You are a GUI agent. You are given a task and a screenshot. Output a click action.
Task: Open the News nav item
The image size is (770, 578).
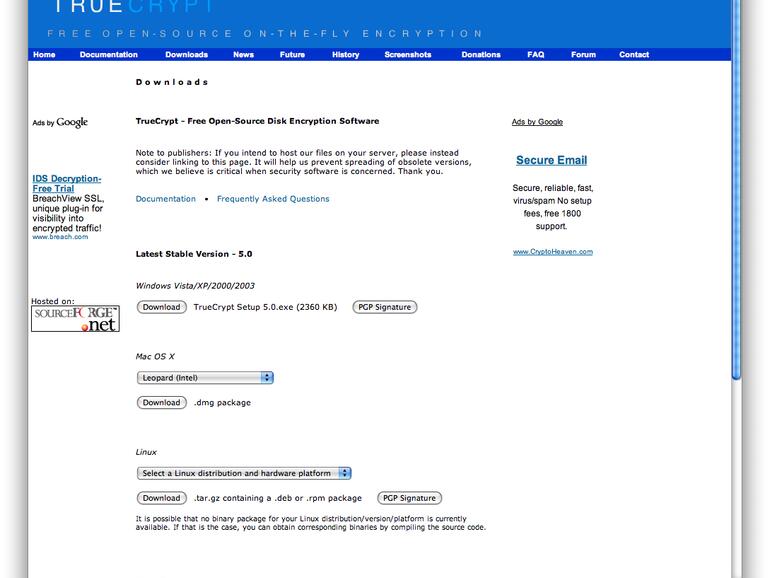(244, 55)
